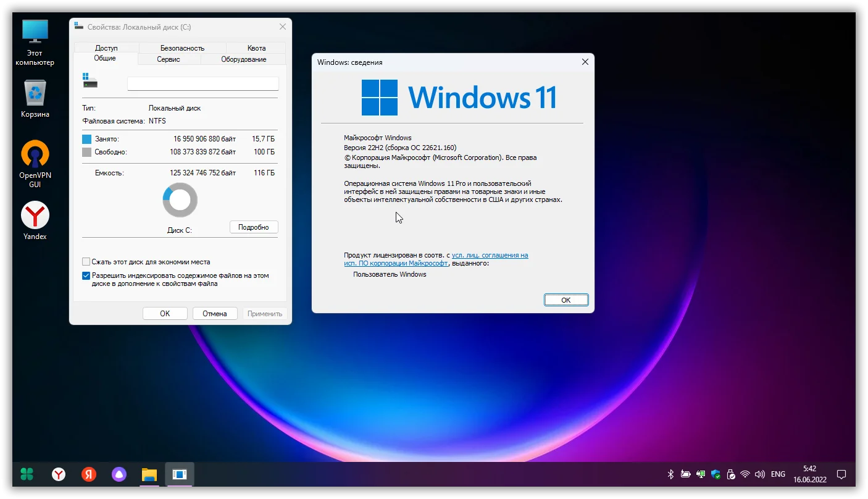Switch to the winver taskbar window icon

180,474
